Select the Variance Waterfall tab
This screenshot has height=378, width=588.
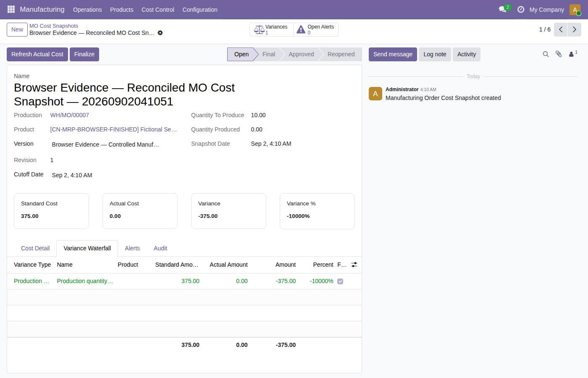[87, 248]
